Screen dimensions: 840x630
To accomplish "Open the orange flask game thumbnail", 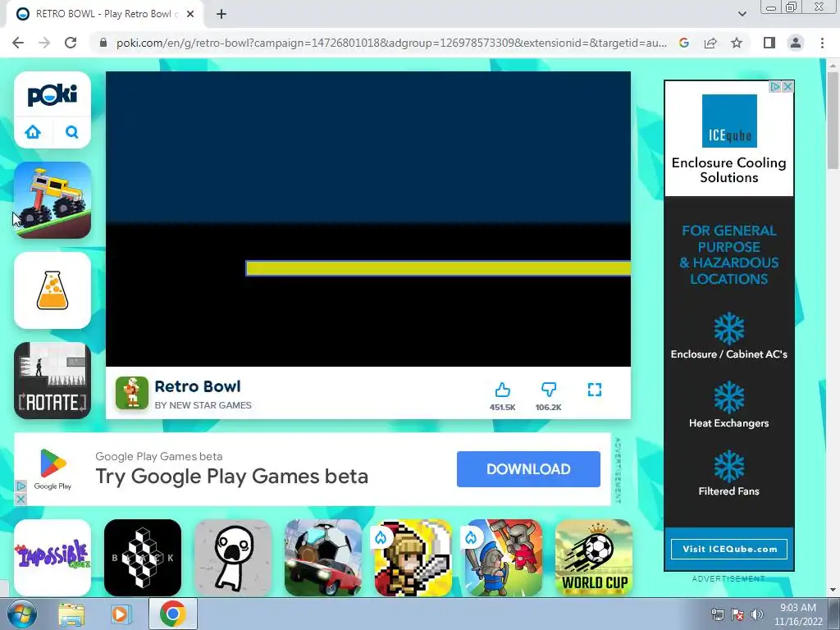I will point(52,290).
